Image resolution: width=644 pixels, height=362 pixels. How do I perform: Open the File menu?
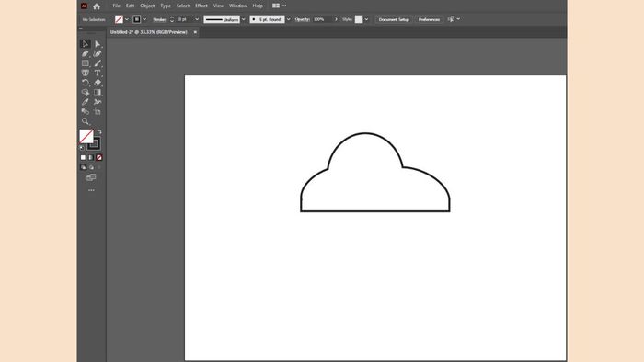117,6
